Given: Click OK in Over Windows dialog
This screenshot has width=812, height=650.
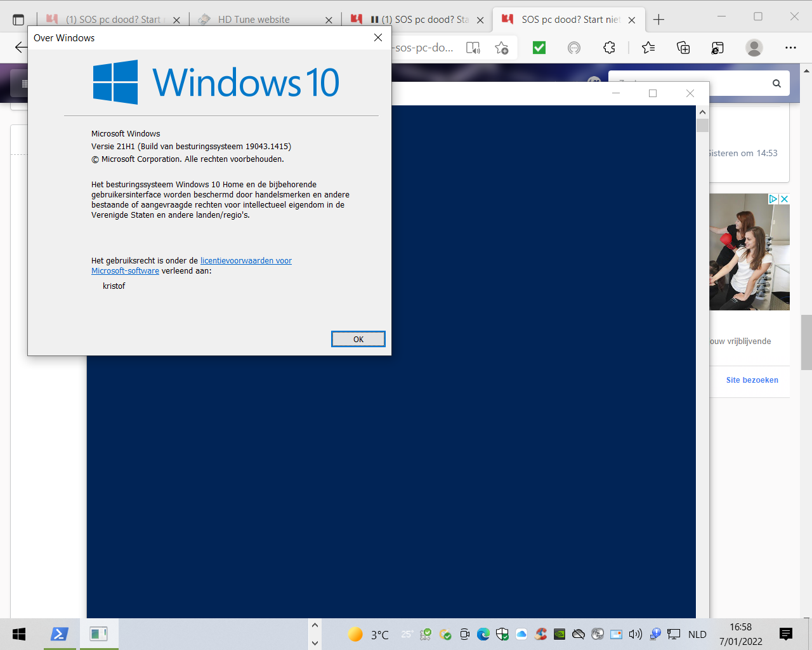Looking at the screenshot, I should (358, 339).
